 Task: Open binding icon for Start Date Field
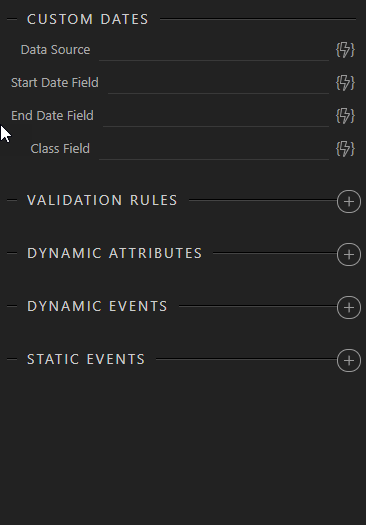click(x=345, y=82)
